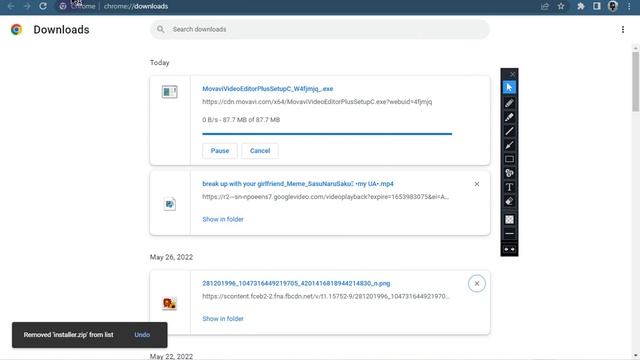Show the mp4 file in folder

(223, 219)
